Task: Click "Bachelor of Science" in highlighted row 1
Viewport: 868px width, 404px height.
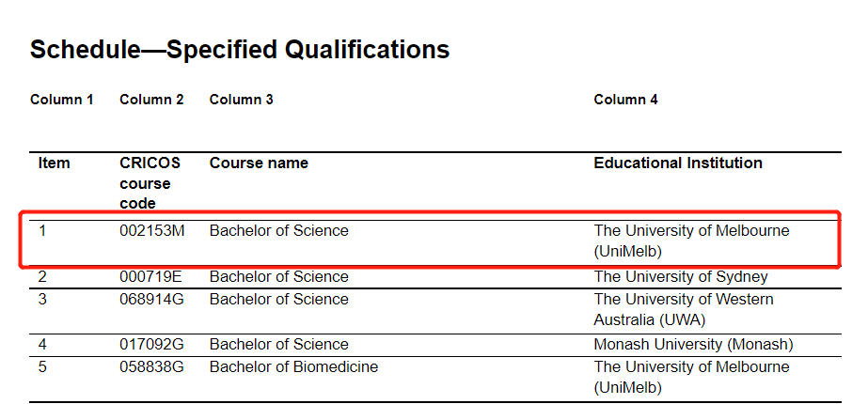Action: click(278, 231)
